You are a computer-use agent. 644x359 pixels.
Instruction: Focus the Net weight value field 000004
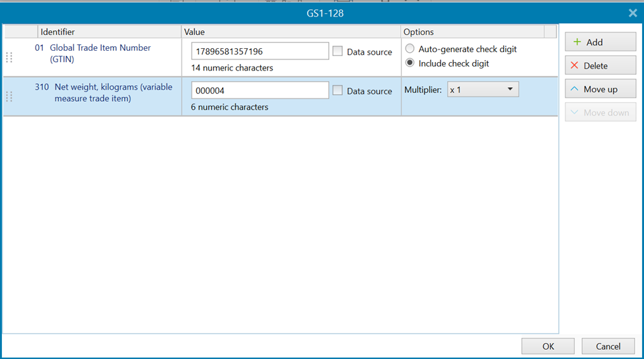coord(260,91)
